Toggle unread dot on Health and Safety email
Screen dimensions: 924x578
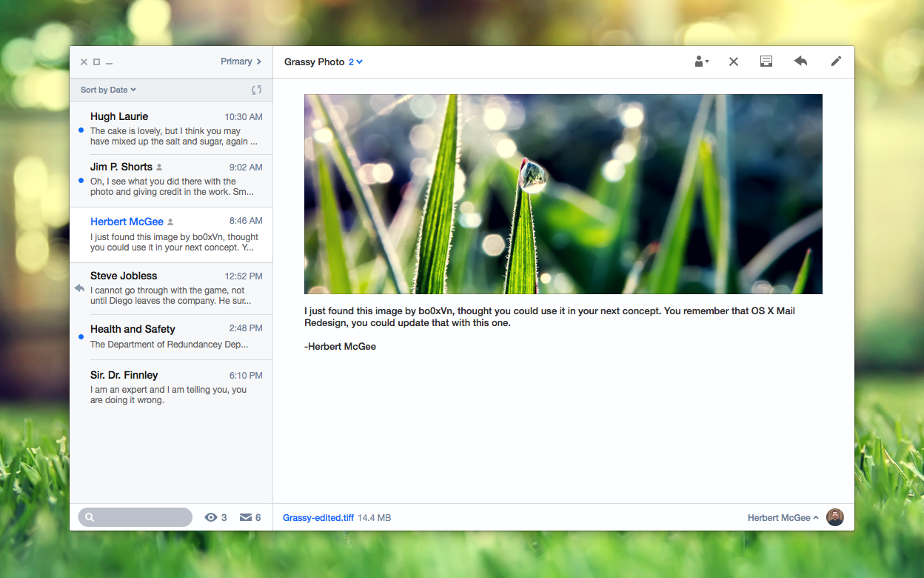point(81,337)
